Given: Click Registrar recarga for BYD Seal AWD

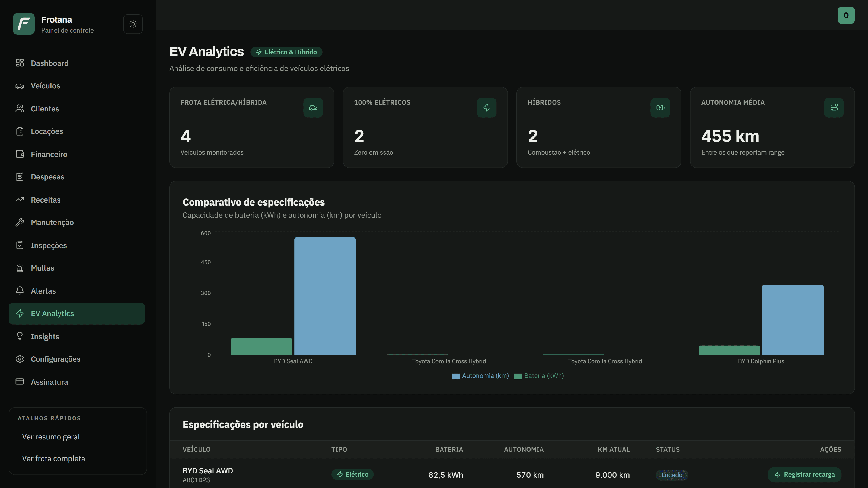Looking at the screenshot, I should pos(804,474).
